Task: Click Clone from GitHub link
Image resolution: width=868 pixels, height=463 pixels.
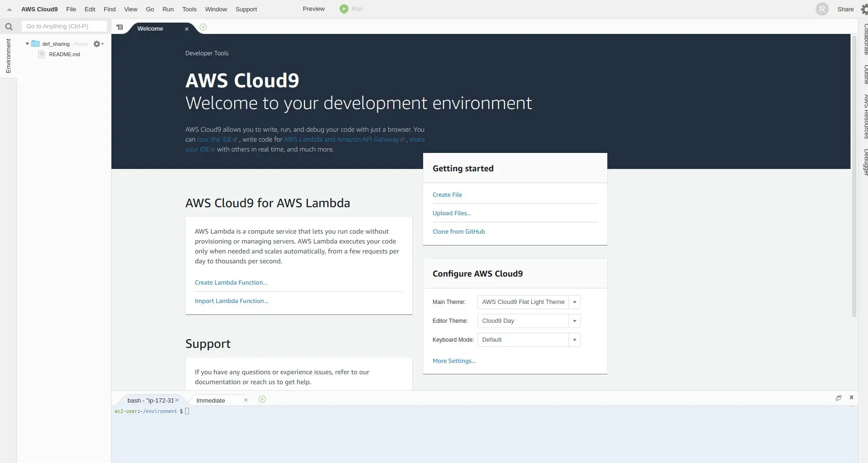Action: point(459,231)
